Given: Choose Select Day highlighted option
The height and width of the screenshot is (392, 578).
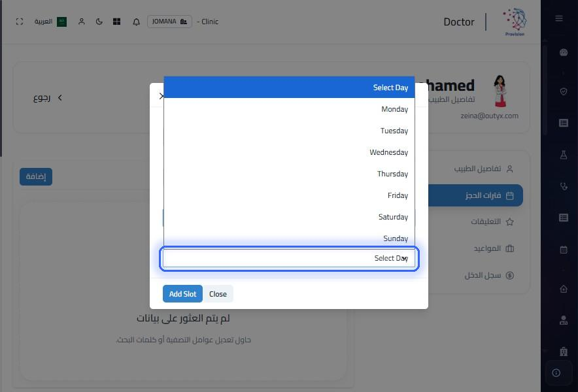Looking at the screenshot, I should click(290, 88).
